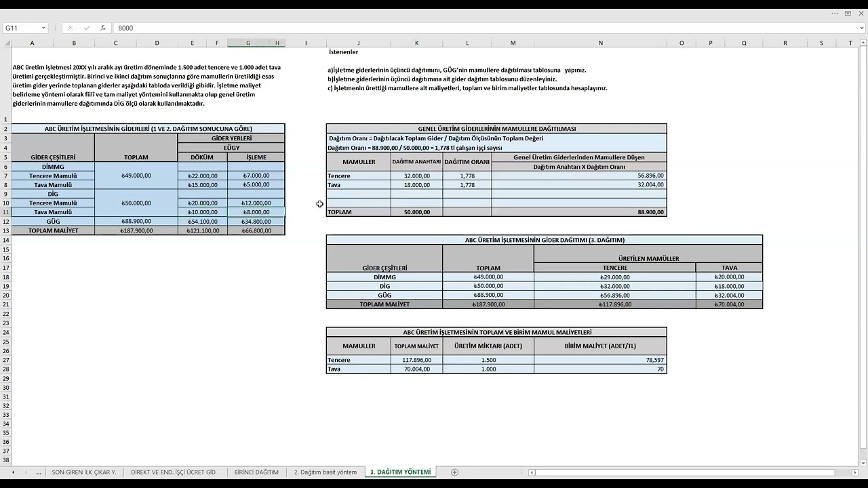The width and height of the screenshot is (868, 488).
Task: Click the DAĞITIM ANAHTARI header cell
Action: 416,162
